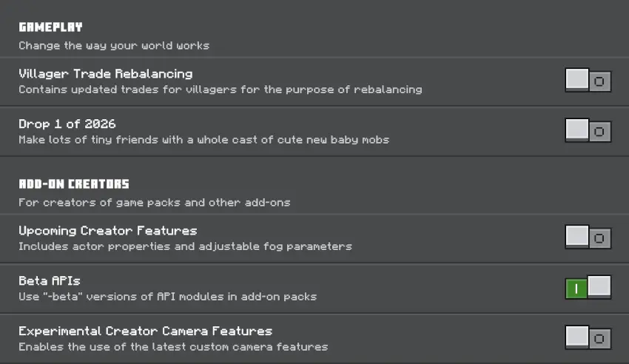This screenshot has width=629, height=364.
Task: Enable Upcoming Creator Features toggle
Action: click(x=588, y=237)
